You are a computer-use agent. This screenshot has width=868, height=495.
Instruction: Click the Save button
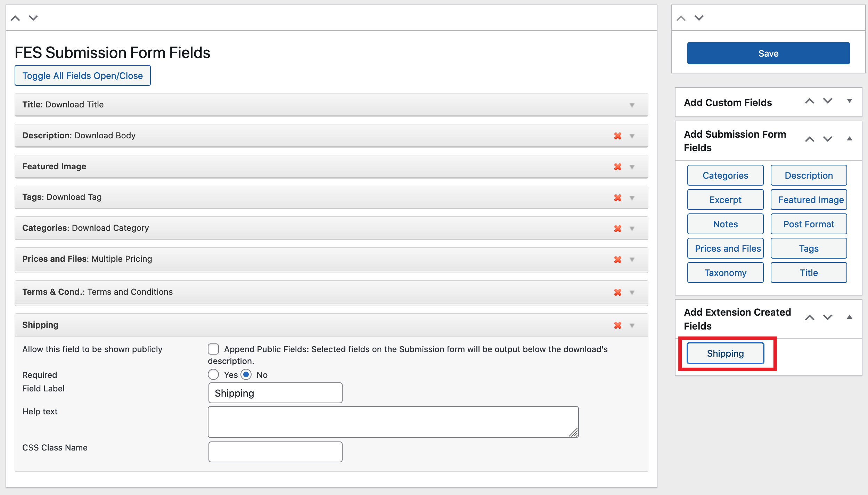coord(768,53)
